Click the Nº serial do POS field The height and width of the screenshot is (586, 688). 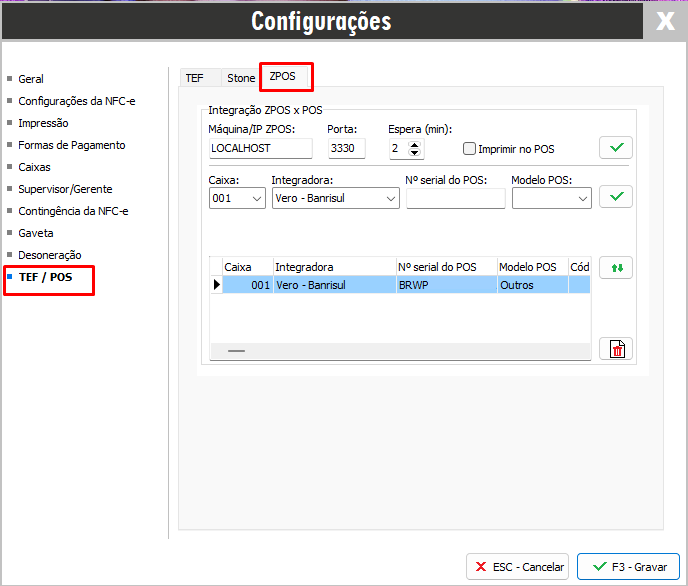pyautogui.click(x=455, y=199)
